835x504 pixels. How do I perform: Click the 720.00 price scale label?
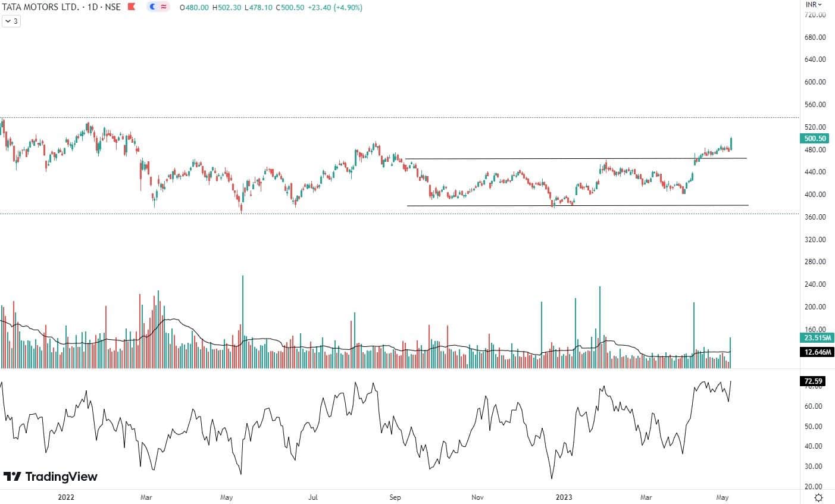point(814,14)
